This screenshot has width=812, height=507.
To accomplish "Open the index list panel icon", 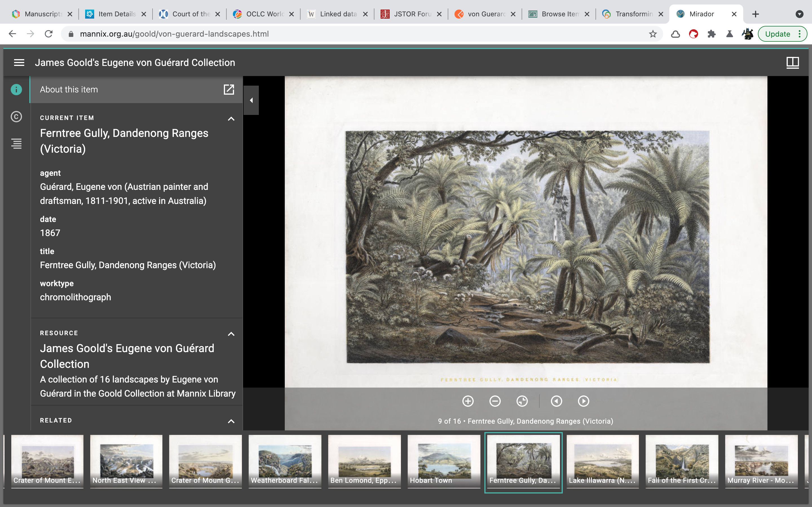I will point(16,144).
